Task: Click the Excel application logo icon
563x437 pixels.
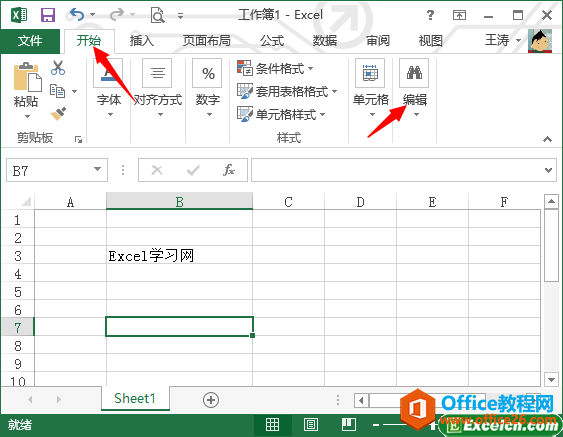Action: point(19,15)
